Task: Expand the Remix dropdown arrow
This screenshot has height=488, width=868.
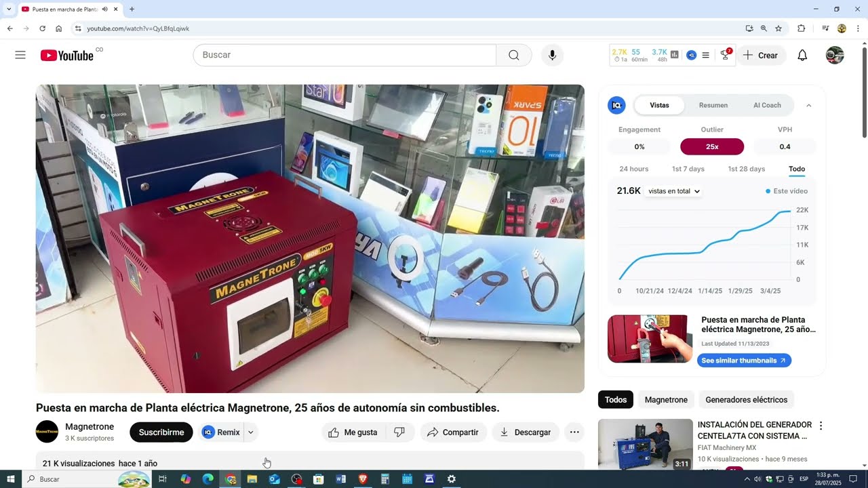Action: tap(251, 432)
